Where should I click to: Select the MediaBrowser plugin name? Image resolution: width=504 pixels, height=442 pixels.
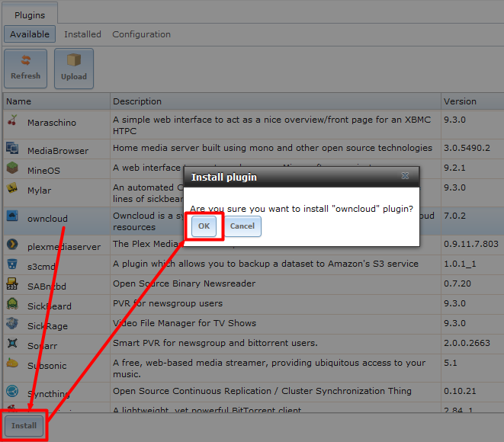[58, 151]
